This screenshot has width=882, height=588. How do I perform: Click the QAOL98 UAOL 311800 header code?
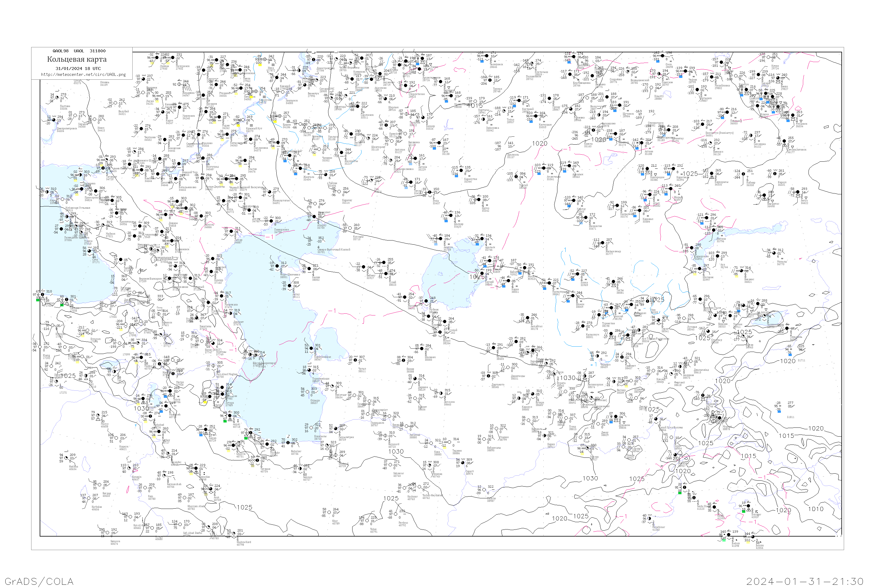click(79, 51)
